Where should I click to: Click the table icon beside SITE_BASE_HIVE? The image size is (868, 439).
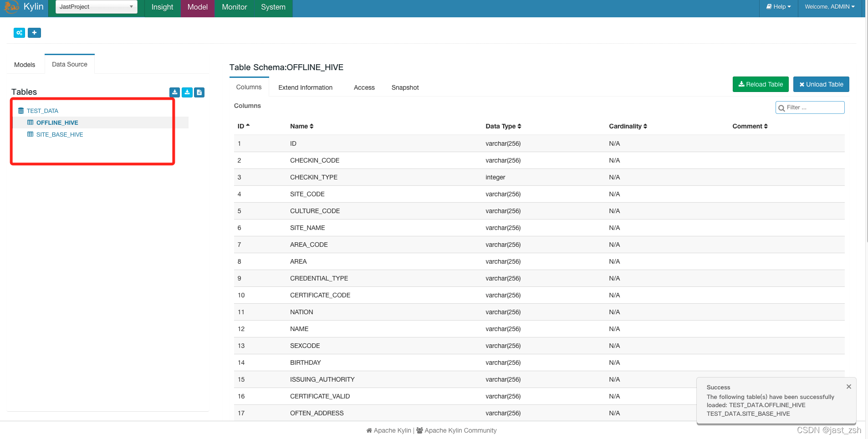click(x=31, y=134)
